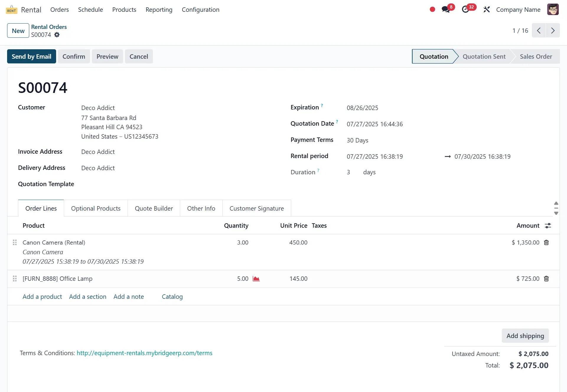This screenshot has width=567, height=392.
Task: Open column settings toggle next to Amount
Action: (x=548, y=226)
